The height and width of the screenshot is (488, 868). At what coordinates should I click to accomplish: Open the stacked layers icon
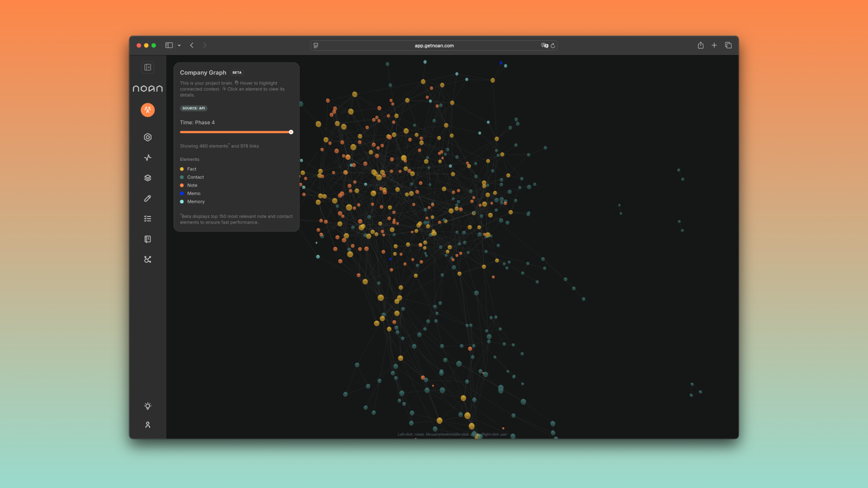click(x=148, y=178)
